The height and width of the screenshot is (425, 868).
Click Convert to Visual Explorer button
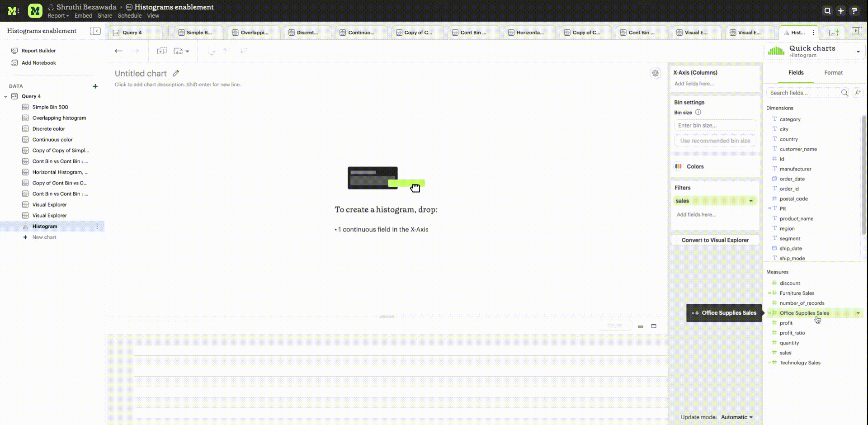pyautogui.click(x=715, y=240)
